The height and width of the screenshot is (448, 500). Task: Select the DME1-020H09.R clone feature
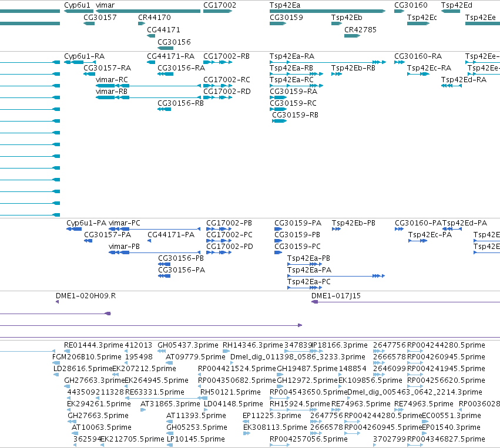point(58,302)
